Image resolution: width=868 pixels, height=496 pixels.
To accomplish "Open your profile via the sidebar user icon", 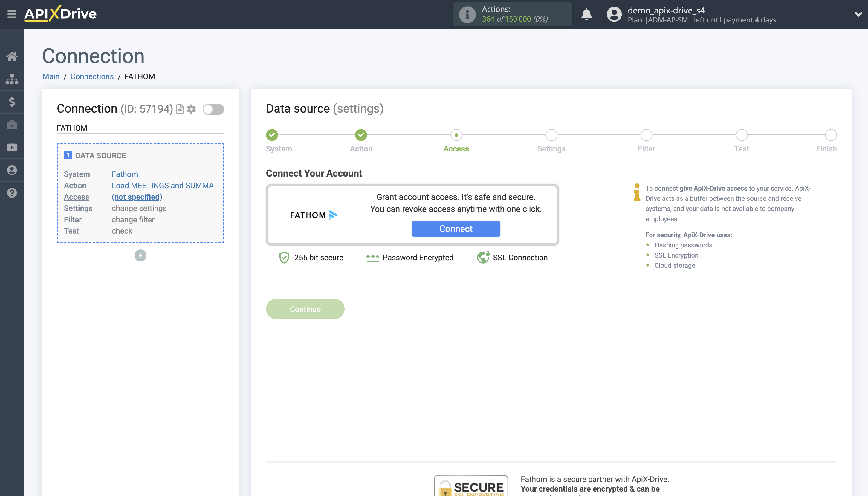I will coord(12,170).
